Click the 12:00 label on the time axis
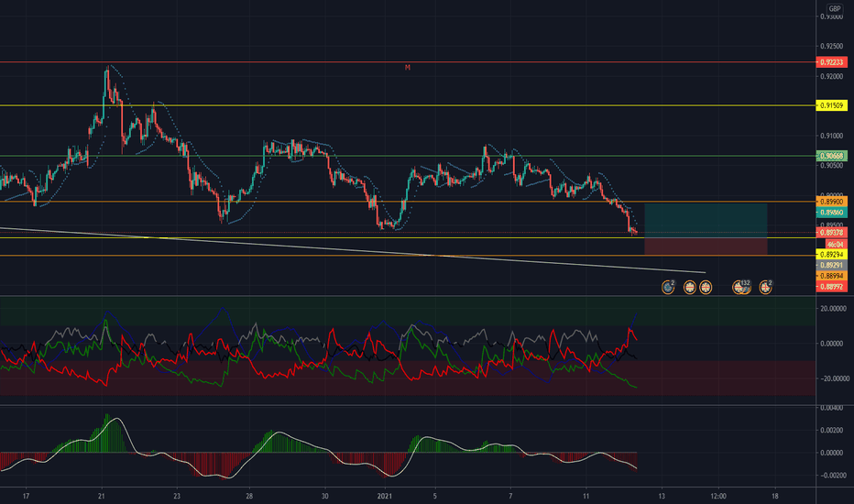This screenshot has height=504, width=854. tap(718, 497)
